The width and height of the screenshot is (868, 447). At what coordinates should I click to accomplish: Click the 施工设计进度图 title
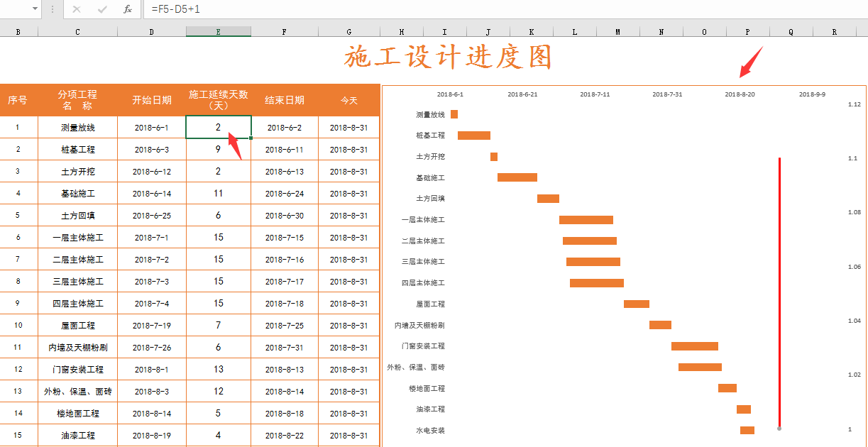click(x=448, y=58)
